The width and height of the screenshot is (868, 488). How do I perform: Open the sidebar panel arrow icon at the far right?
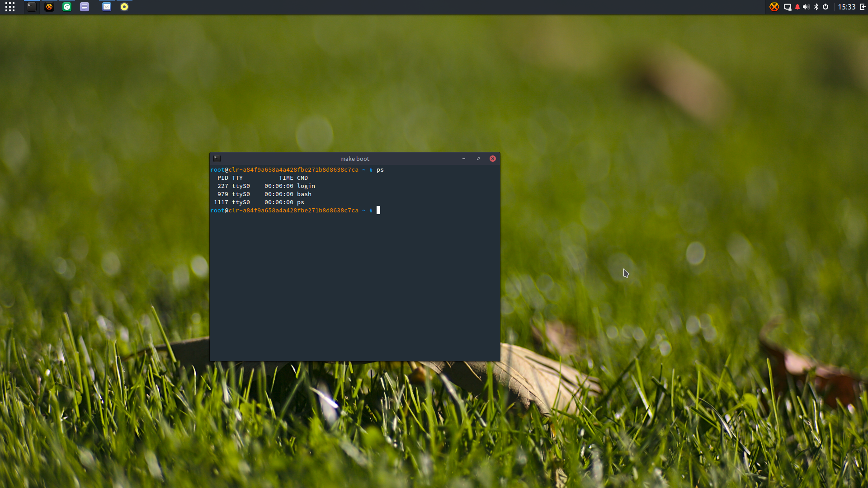pyautogui.click(x=863, y=7)
